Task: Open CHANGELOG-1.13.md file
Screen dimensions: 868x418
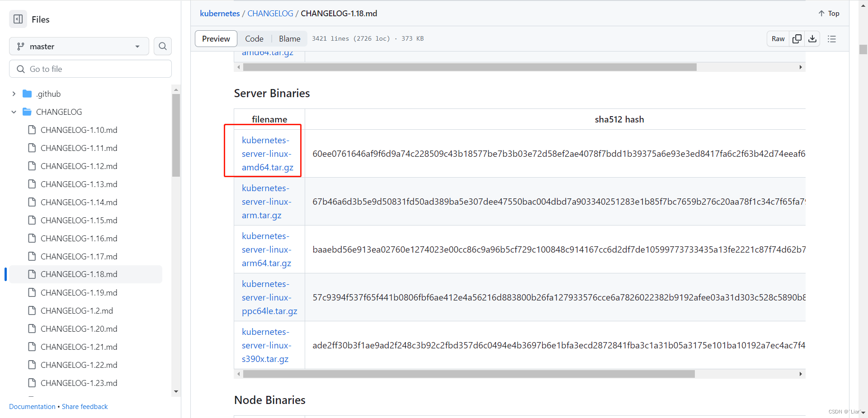Action: pyautogui.click(x=79, y=184)
